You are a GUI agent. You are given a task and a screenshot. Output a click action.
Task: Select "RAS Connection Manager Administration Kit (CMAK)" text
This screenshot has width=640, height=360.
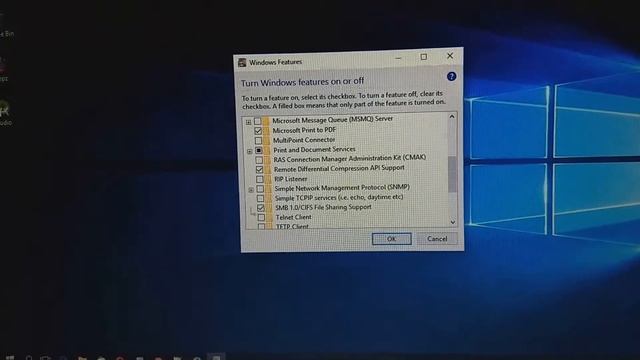[350, 158]
